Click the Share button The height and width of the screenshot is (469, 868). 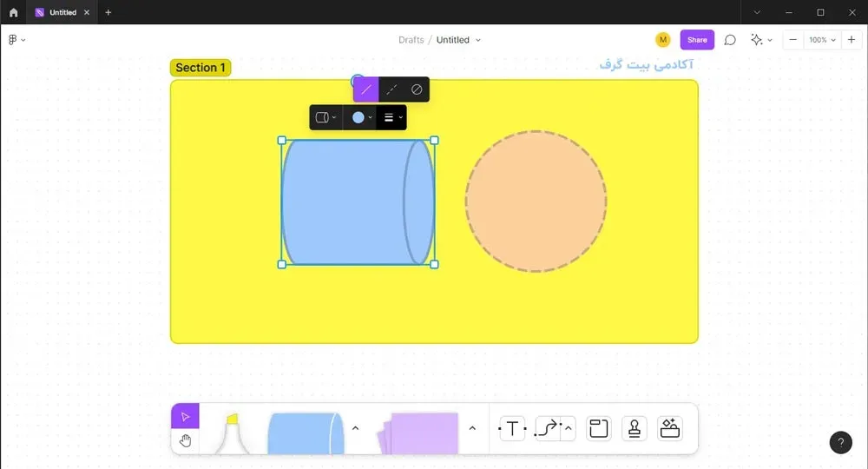click(697, 40)
